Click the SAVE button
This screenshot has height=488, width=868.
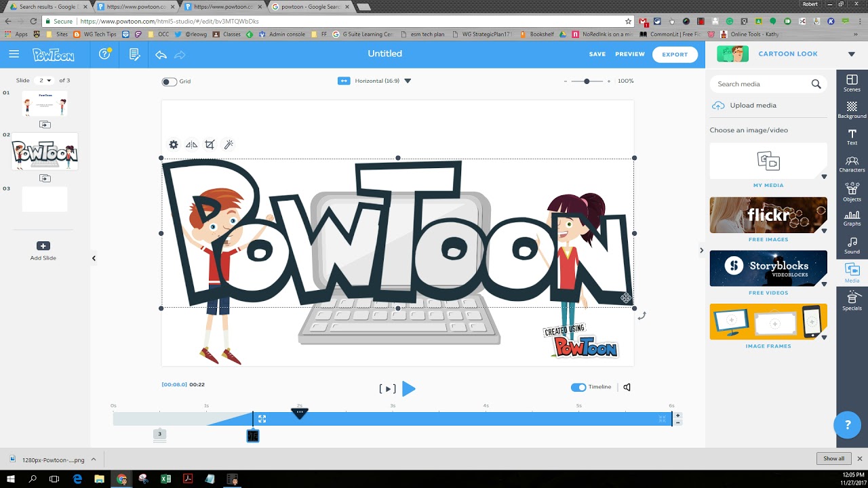tap(597, 54)
